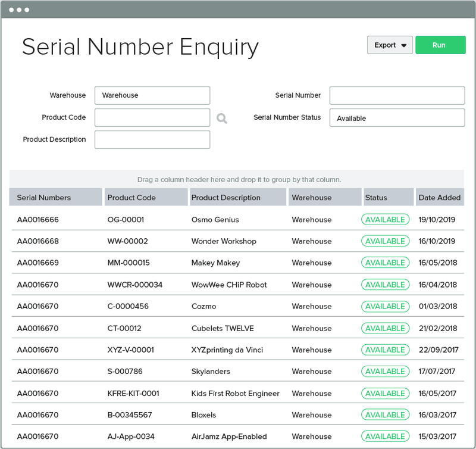Click the AirJamz App-Enabled description
This screenshot has width=476, height=449.
[229, 436]
